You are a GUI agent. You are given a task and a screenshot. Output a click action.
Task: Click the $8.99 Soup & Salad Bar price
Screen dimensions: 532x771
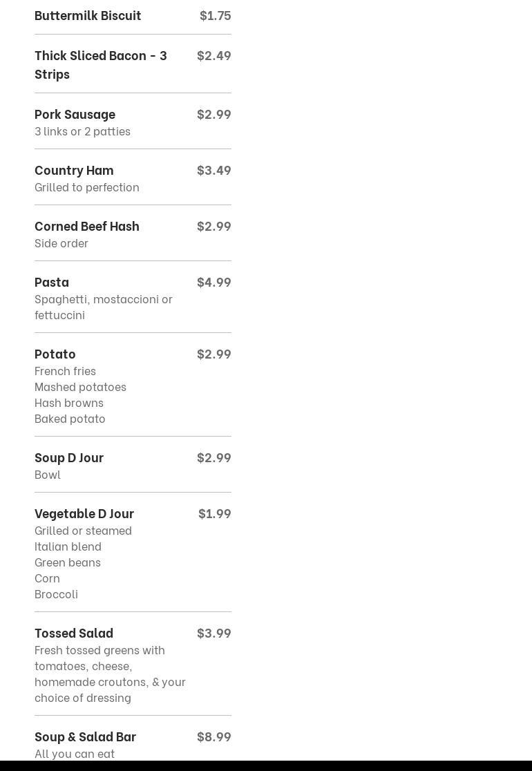pos(213,736)
